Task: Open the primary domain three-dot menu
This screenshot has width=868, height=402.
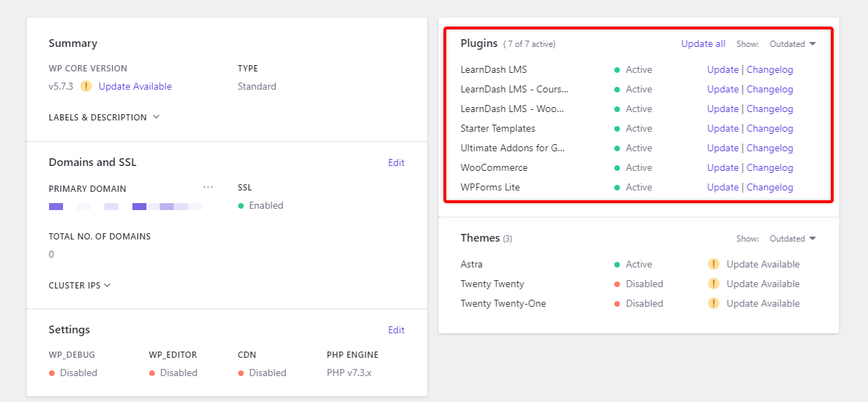Action: 208,187
